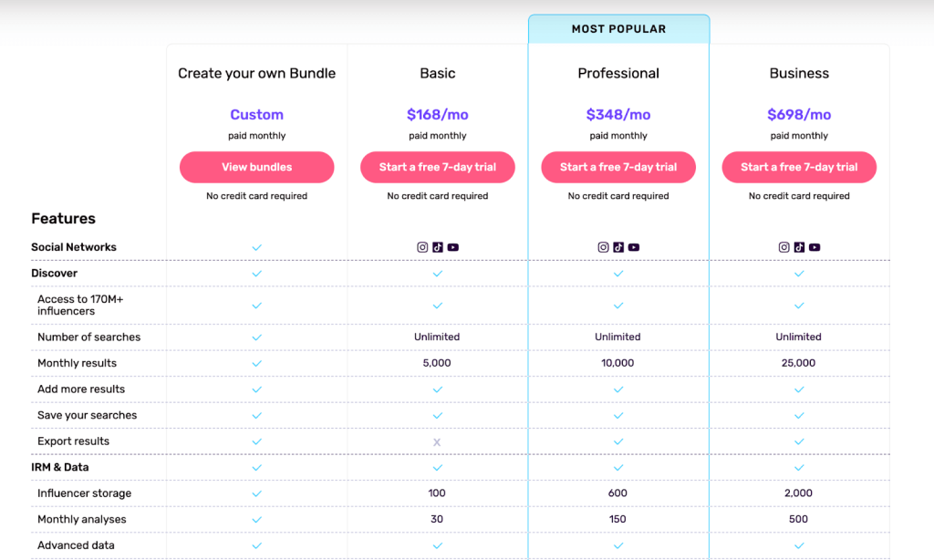Click the IRM & Data row label
Screen dimensions: 934x560
[60, 468]
